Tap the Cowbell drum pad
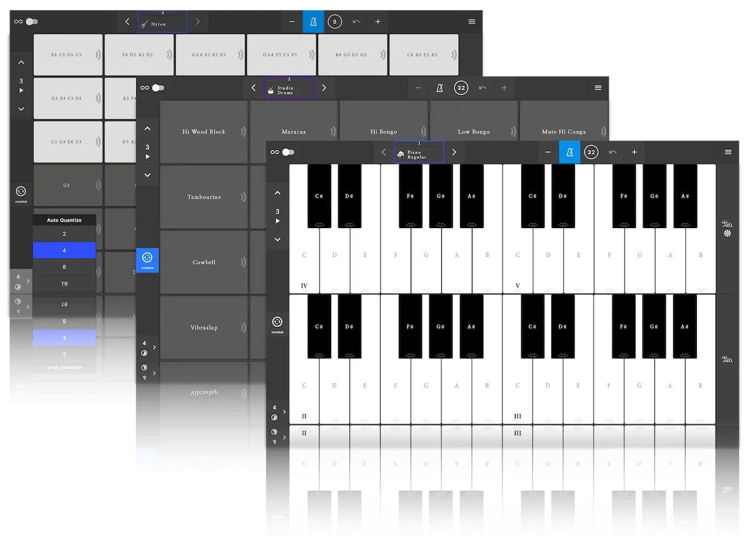This screenshot has height=560, width=750. pos(204,262)
